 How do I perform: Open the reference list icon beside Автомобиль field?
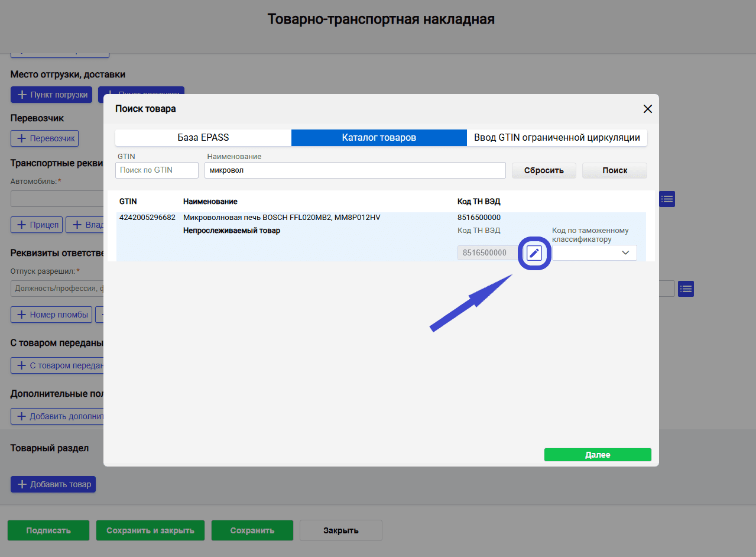[667, 199]
